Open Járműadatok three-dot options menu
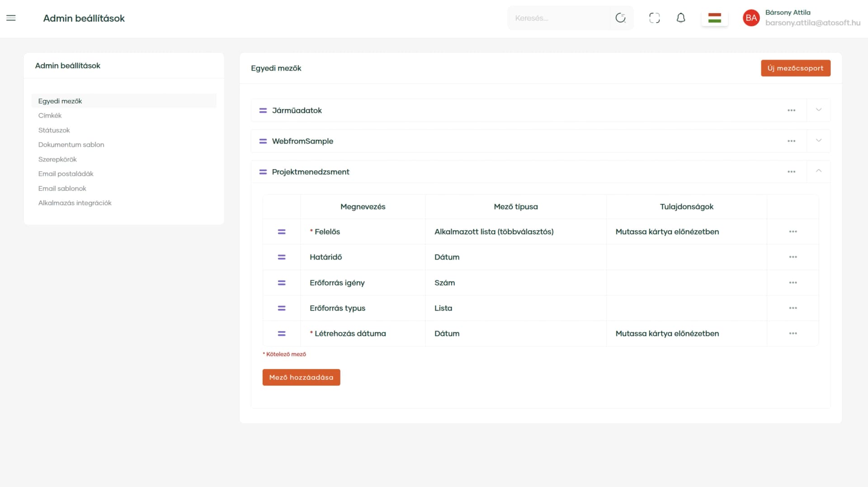The height and width of the screenshot is (487, 868). [791, 110]
